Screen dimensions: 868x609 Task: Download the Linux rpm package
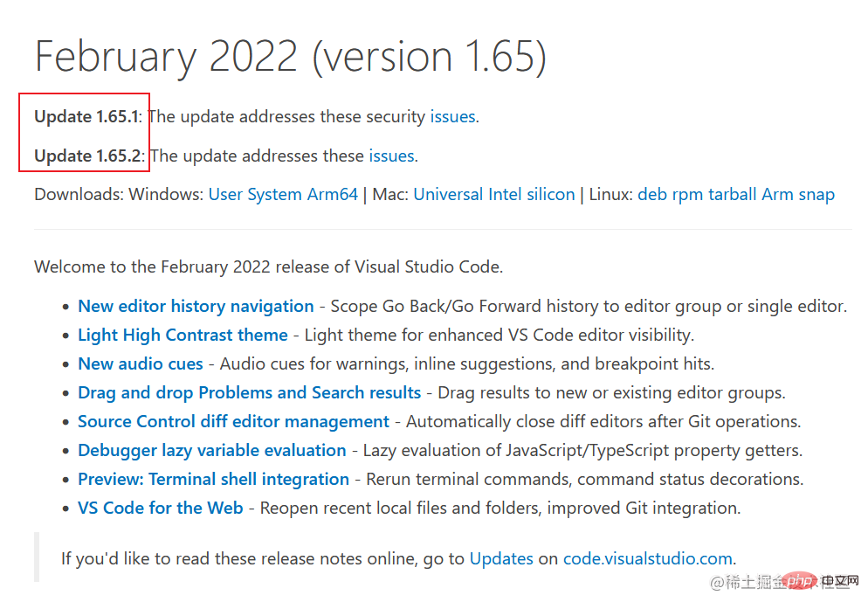tap(687, 194)
